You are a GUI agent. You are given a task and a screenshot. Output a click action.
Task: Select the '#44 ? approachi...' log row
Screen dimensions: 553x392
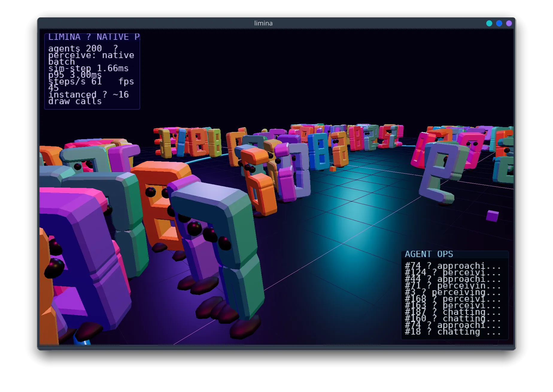coord(453,279)
